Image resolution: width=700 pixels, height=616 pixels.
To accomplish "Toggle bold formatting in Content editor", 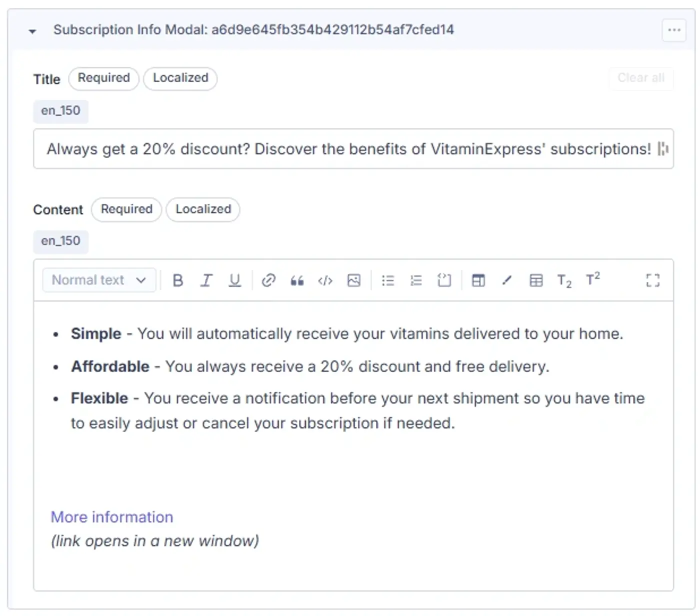I will pos(177,280).
